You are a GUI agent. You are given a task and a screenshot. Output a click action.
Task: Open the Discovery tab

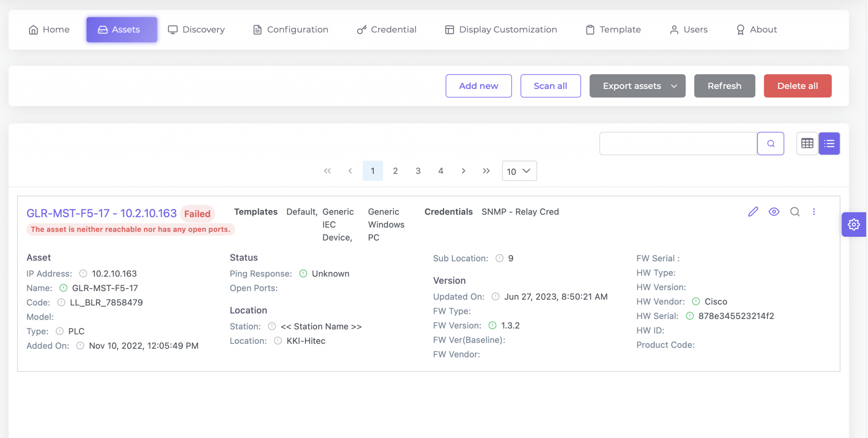[x=196, y=30]
